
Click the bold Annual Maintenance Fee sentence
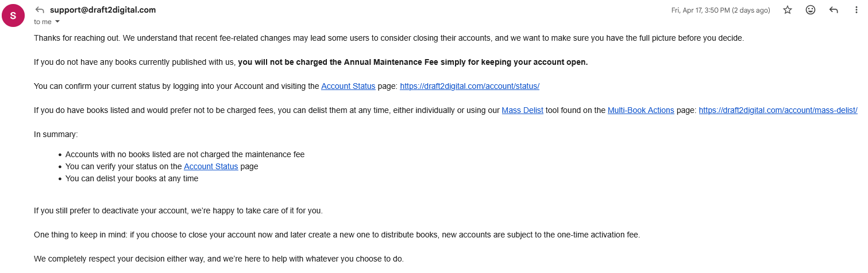413,62
